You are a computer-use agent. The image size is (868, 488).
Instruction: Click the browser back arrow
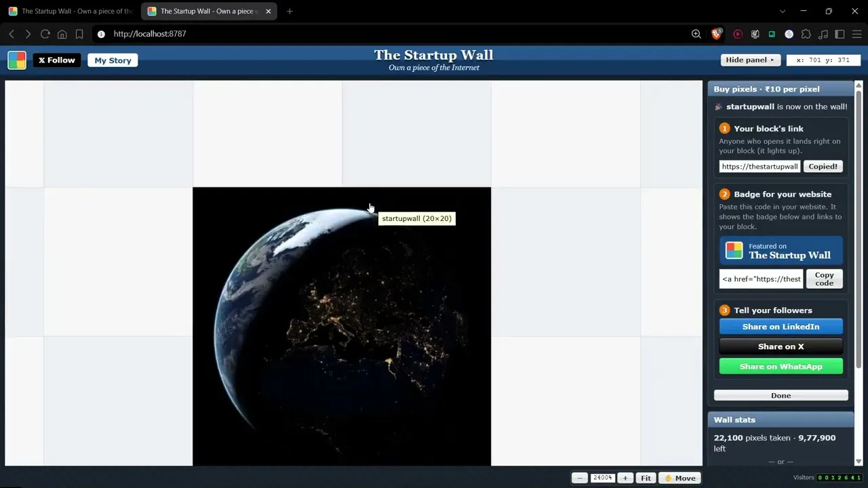click(12, 34)
